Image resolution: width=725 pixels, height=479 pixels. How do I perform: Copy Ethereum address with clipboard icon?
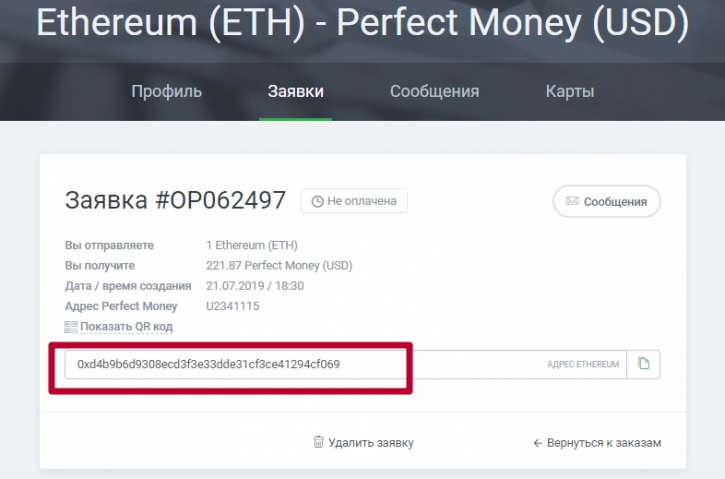pos(643,364)
